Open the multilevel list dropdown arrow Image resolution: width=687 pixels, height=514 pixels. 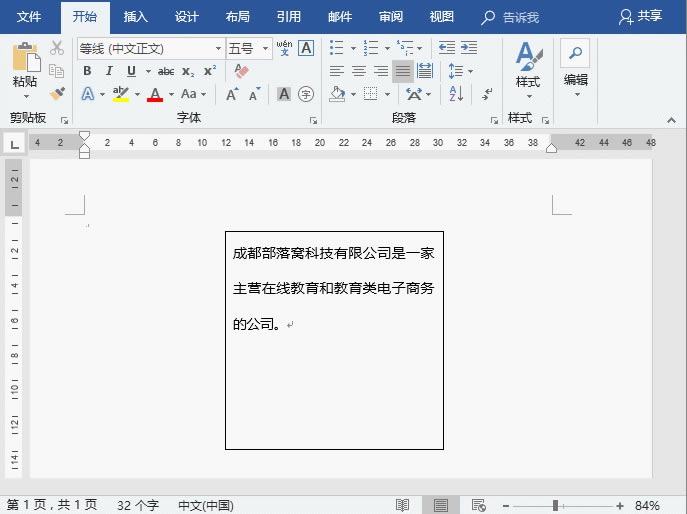[419, 48]
